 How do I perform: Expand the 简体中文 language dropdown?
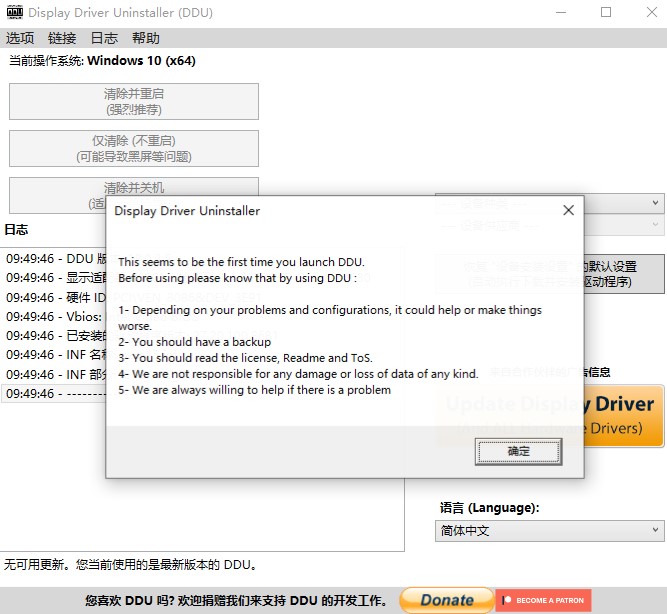(x=550, y=531)
